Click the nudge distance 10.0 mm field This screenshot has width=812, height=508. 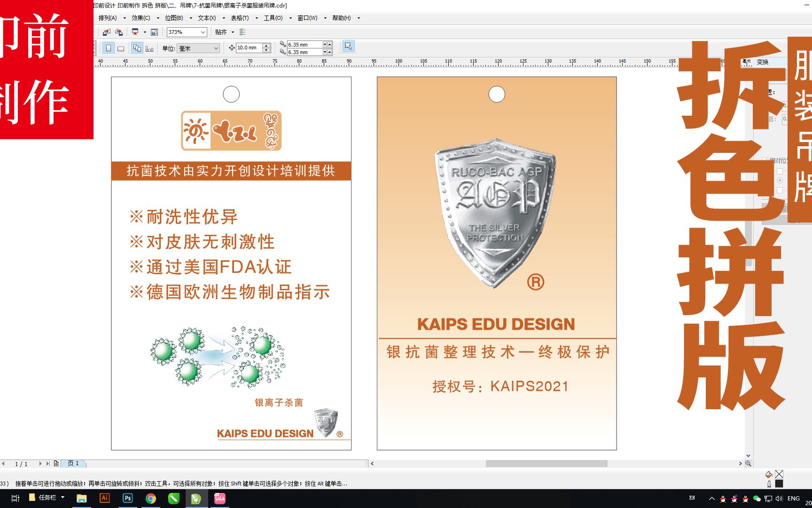point(249,48)
